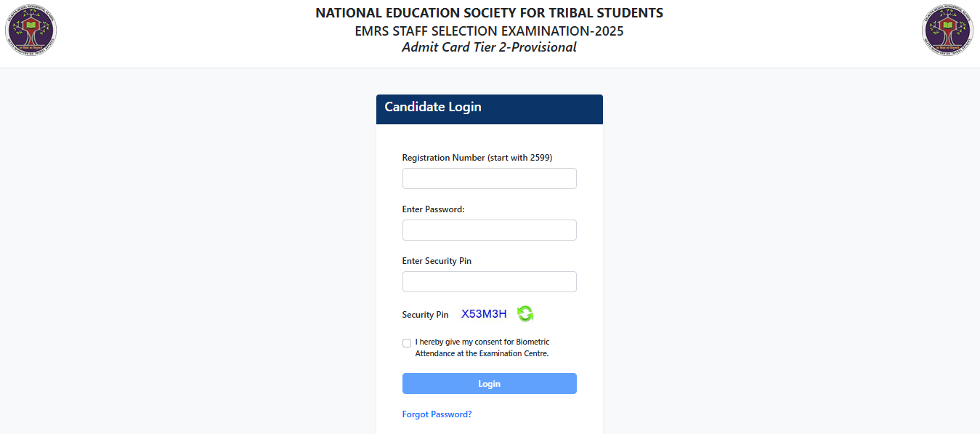This screenshot has height=434, width=980.
Task: Tick the Biometric Attendance consent checkbox
Action: click(407, 343)
